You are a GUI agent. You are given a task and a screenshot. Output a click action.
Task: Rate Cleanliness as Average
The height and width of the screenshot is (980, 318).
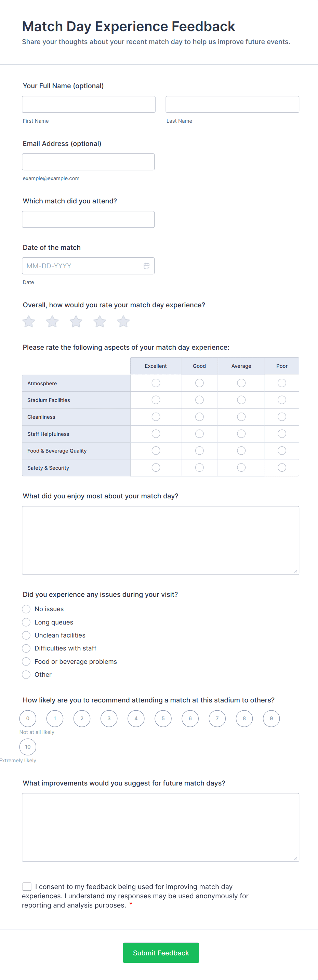(241, 417)
